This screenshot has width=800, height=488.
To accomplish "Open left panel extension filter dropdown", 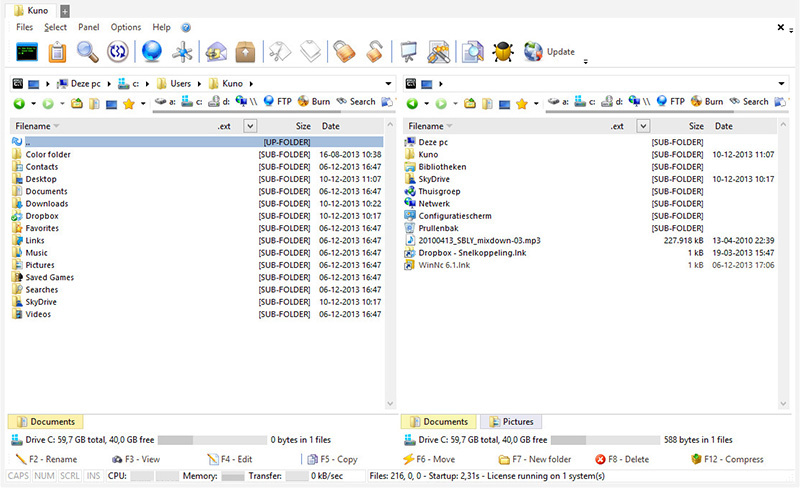I will pyautogui.click(x=250, y=126).
